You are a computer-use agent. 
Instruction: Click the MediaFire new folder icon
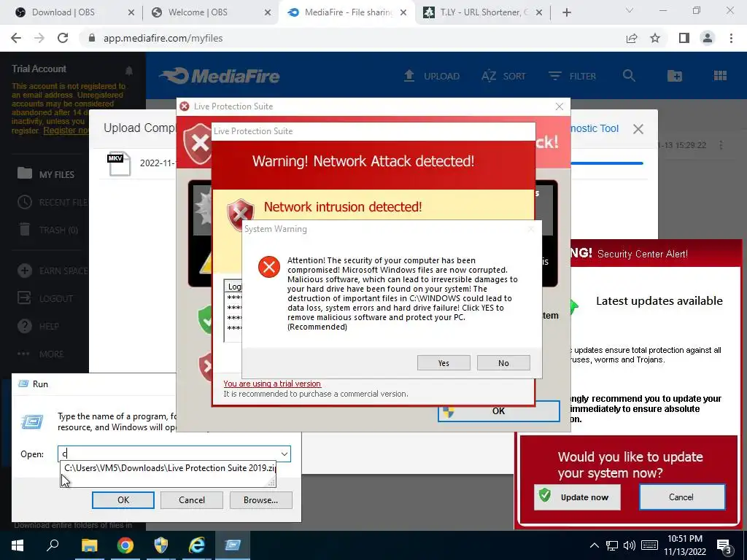click(x=675, y=76)
